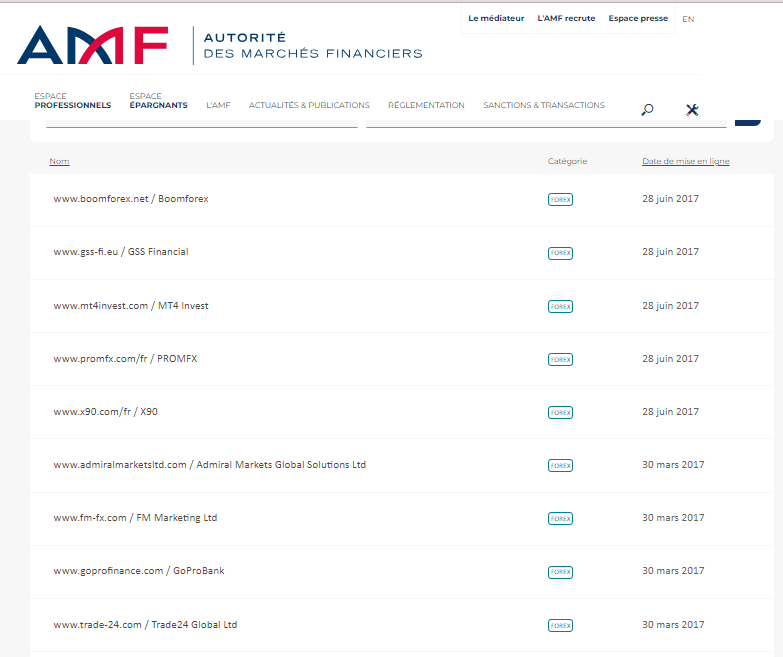Go to Le médiateur page
This screenshot has height=657, width=783.
tap(495, 18)
